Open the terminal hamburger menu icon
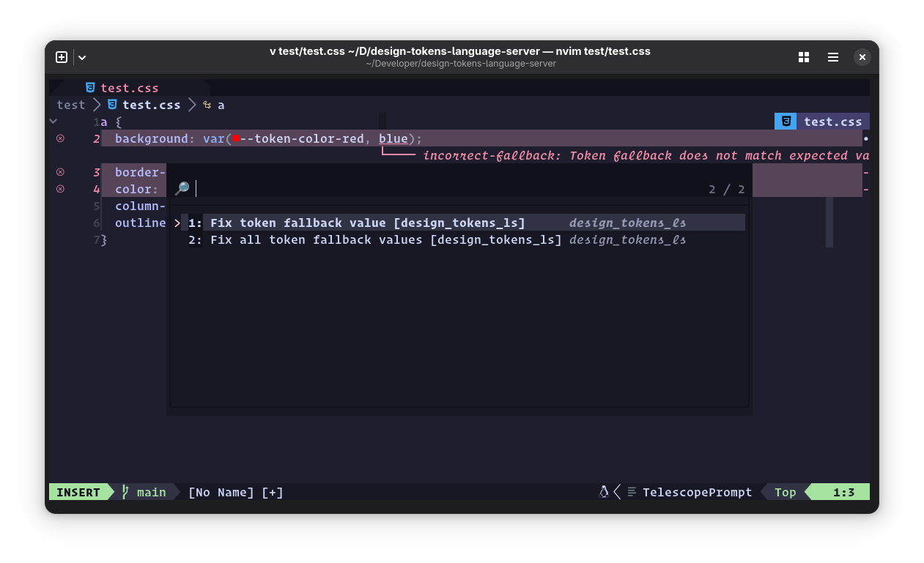 [x=832, y=57]
